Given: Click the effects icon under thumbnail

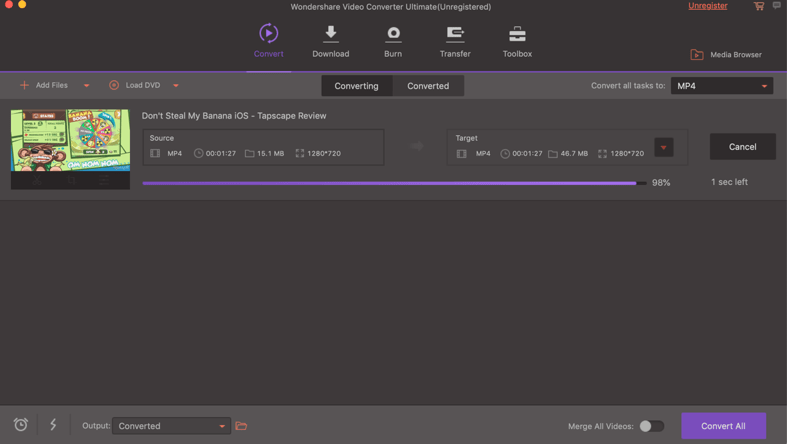Looking at the screenshot, I should click(x=103, y=181).
